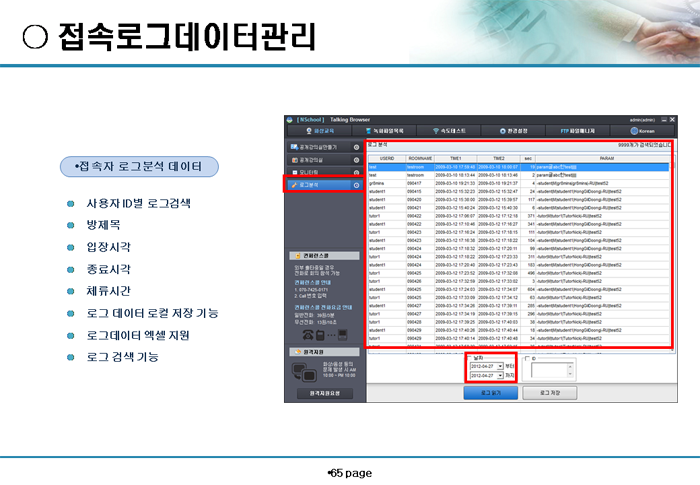Open settings gear for 공개강의실만들기

356,147
